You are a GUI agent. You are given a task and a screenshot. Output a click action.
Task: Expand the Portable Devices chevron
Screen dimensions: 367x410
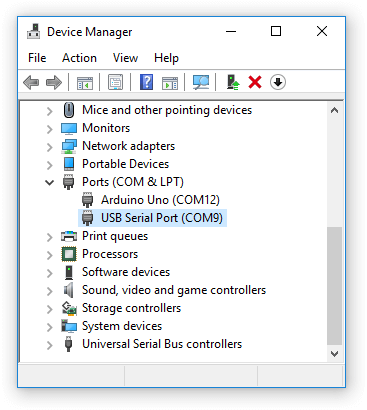49,165
